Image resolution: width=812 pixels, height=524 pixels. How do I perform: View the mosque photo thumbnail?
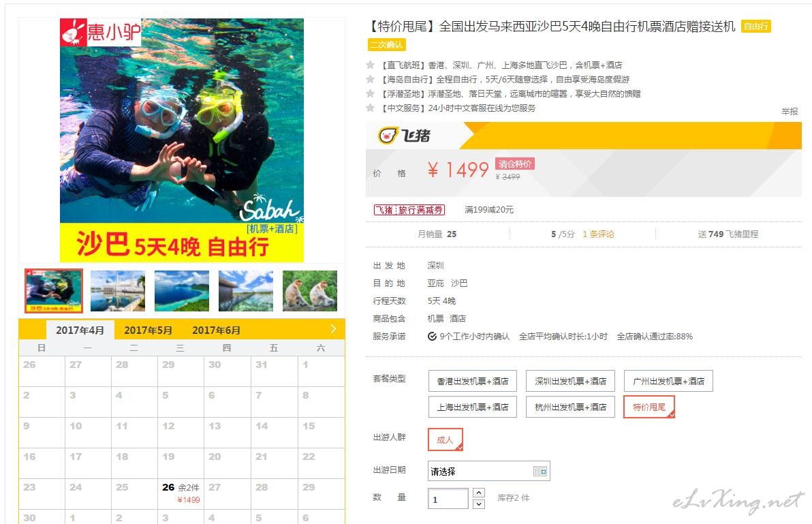[118, 290]
